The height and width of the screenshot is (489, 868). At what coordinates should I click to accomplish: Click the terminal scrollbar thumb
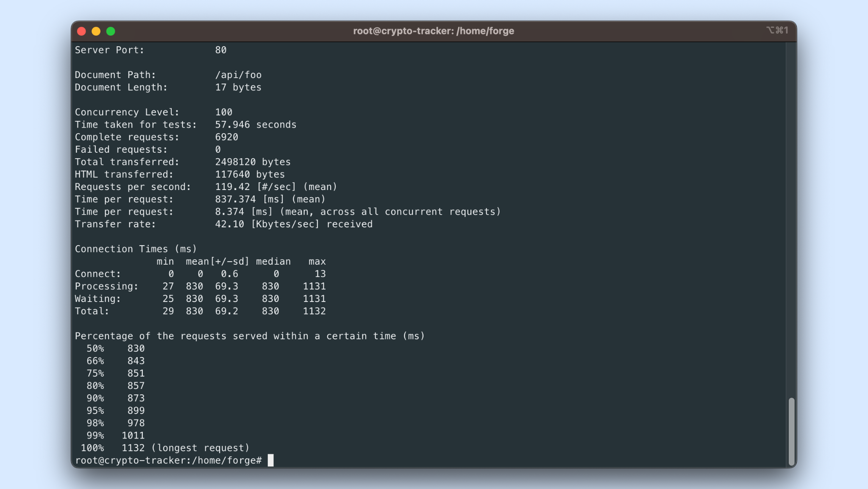point(791,431)
